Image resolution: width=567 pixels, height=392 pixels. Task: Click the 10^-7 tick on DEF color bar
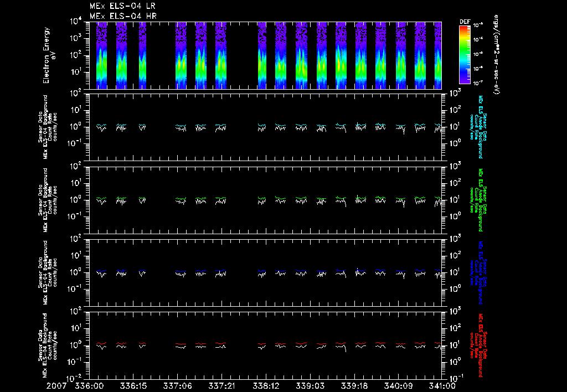478,83
